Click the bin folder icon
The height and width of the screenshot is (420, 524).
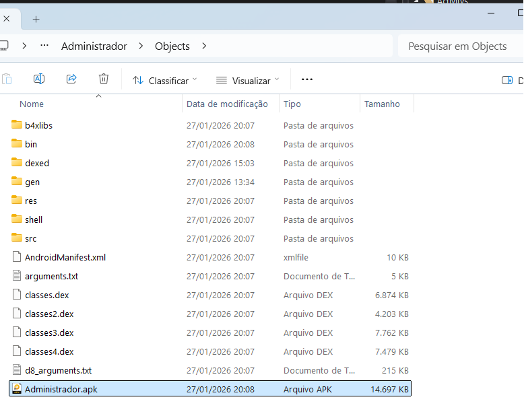point(16,143)
